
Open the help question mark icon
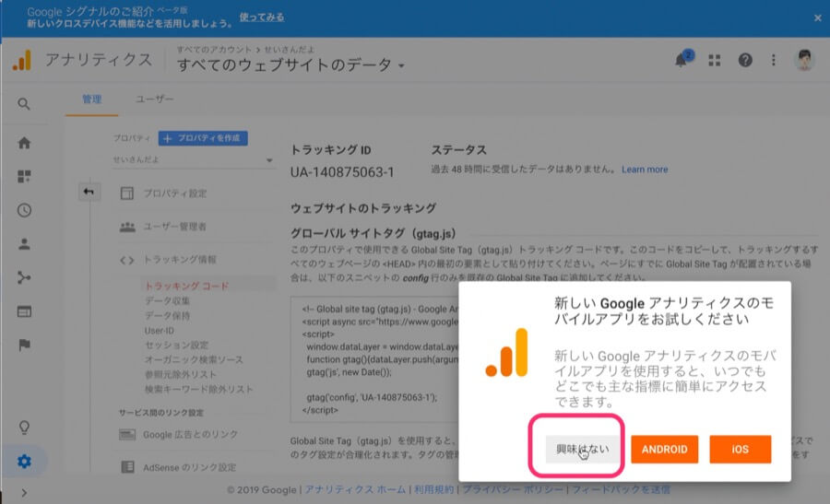[x=745, y=60]
